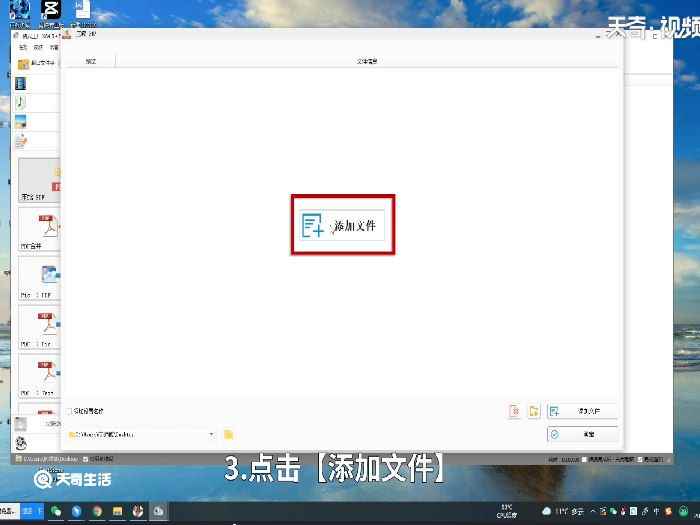
Task: Select the document category icon
Action: [x=21, y=141]
